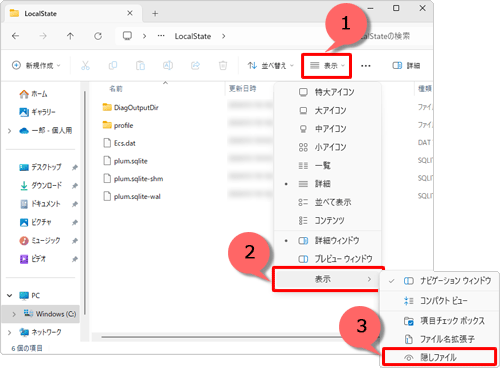This screenshot has height=368, width=500.
Task: Click the Paste icon in toolbar
Action: (140, 65)
